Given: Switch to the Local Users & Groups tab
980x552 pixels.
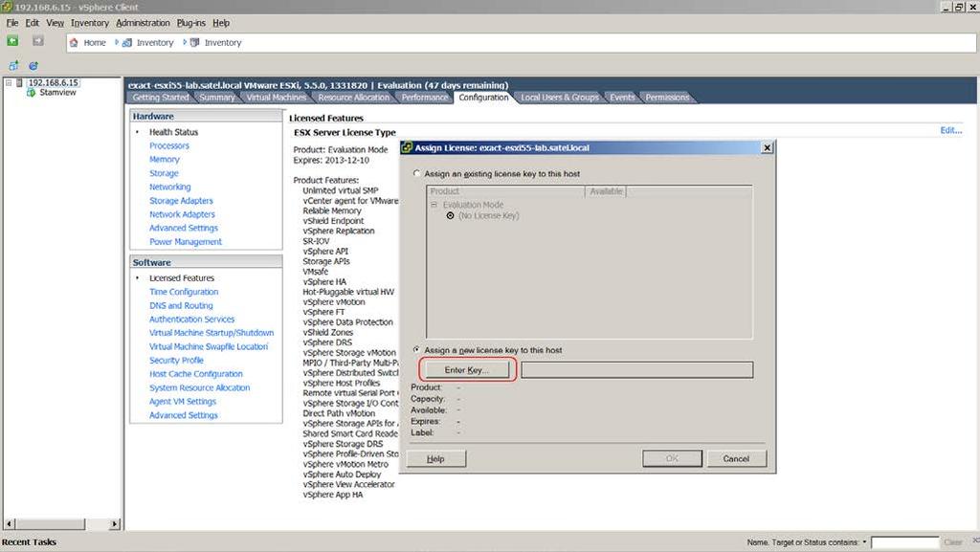Looking at the screenshot, I should tap(559, 98).
